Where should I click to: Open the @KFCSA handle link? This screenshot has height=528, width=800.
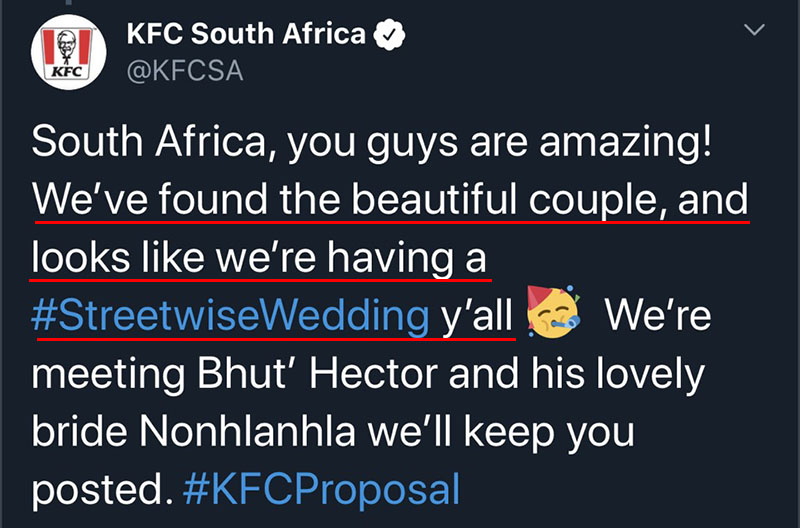pyautogui.click(x=185, y=70)
